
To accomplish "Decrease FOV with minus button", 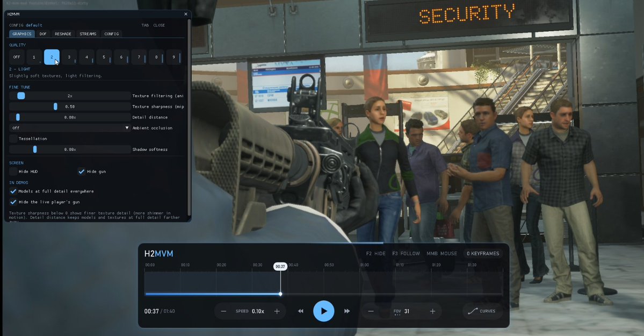I will click(371, 311).
